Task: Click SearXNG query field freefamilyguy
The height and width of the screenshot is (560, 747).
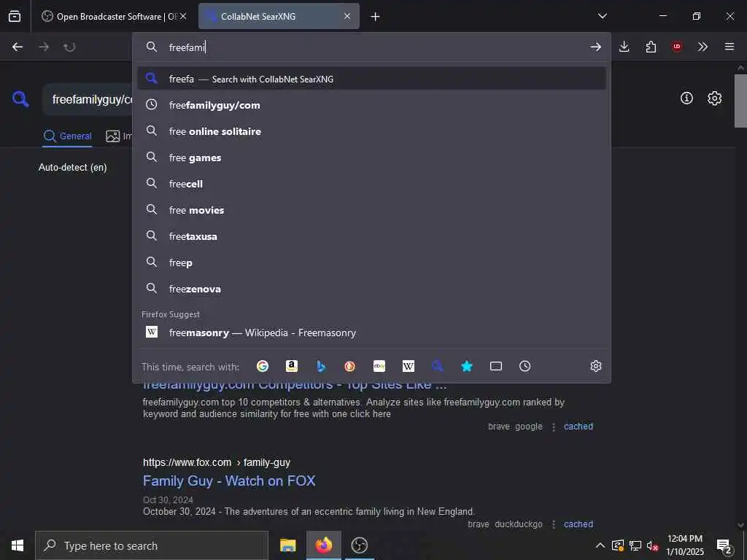Action: click(88, 99)
